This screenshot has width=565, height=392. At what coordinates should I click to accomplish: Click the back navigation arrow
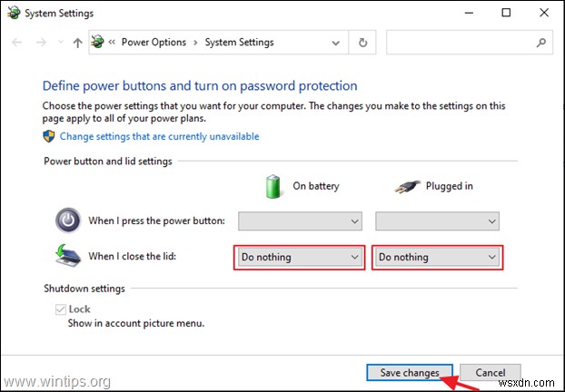pos(20,43)
